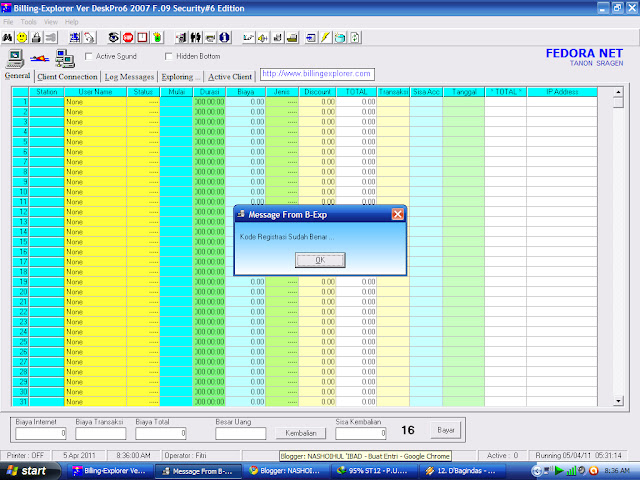Click the teal database cylinder toolbar icon
Viewport: 640px width, 480px height.
coord(340,38)
